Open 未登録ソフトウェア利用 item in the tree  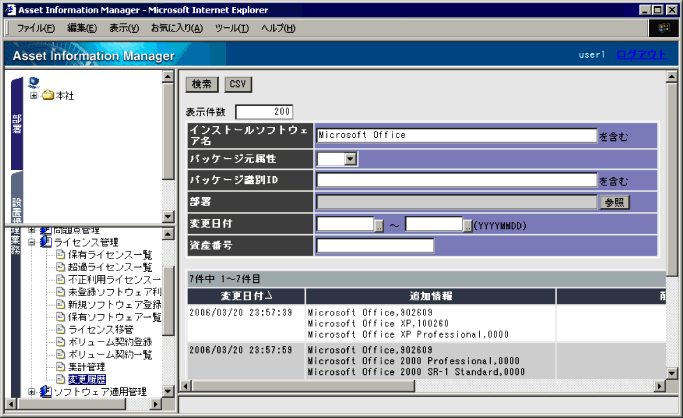[x=115, y=292]
